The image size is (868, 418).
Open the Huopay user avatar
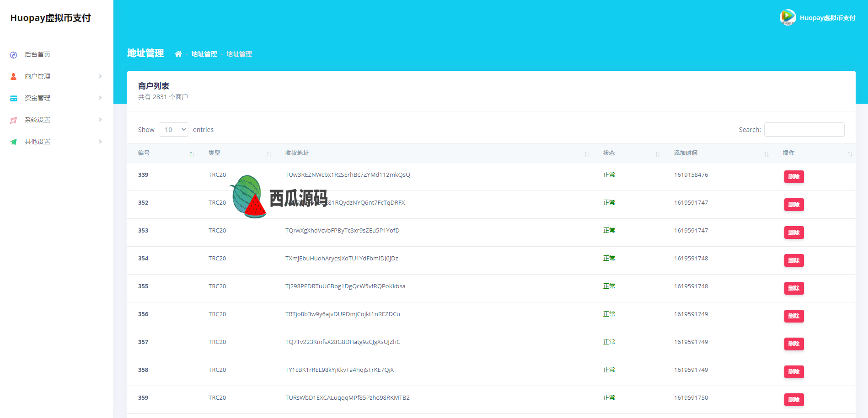tap(788, 17)
